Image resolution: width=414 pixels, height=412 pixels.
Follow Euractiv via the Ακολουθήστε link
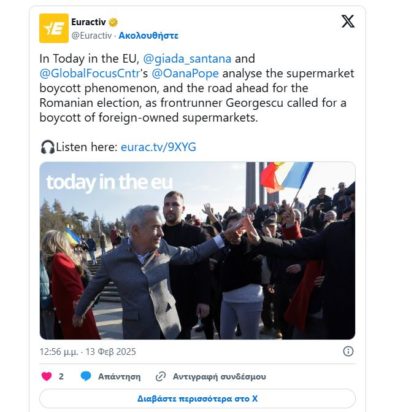(x=148, y=36)
